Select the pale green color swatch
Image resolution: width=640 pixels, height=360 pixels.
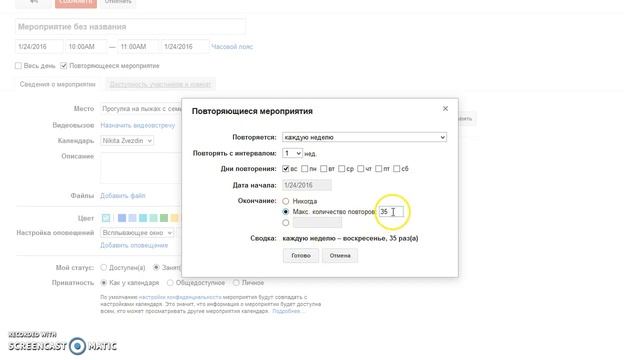[153, 218]
